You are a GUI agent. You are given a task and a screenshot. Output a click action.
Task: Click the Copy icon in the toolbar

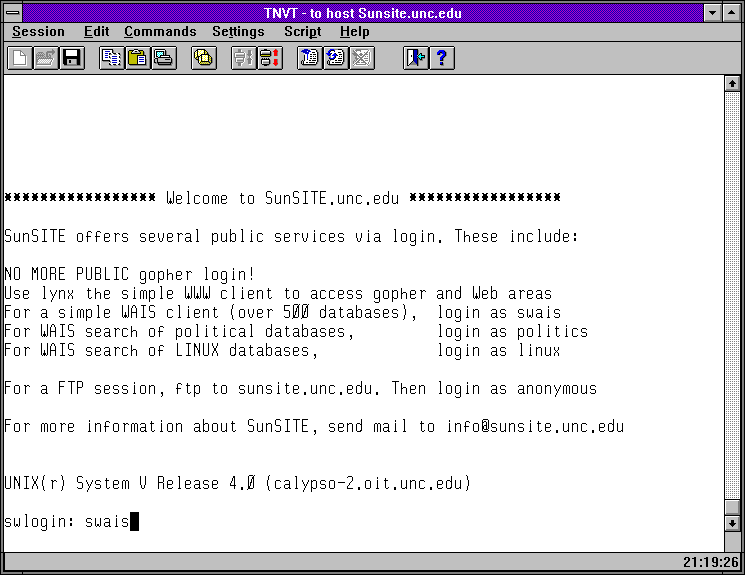click(x=111, y=58)
